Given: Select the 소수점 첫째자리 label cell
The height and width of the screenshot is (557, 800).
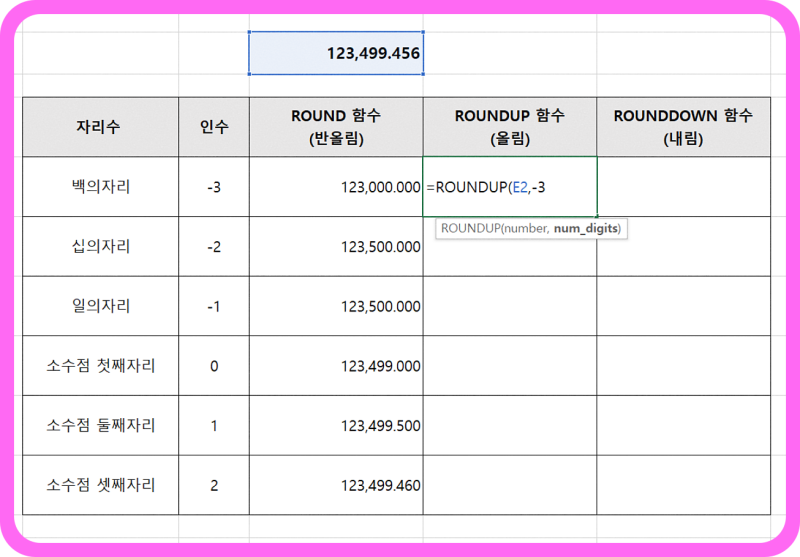Looking at the screenshot, I should point(101,365).
